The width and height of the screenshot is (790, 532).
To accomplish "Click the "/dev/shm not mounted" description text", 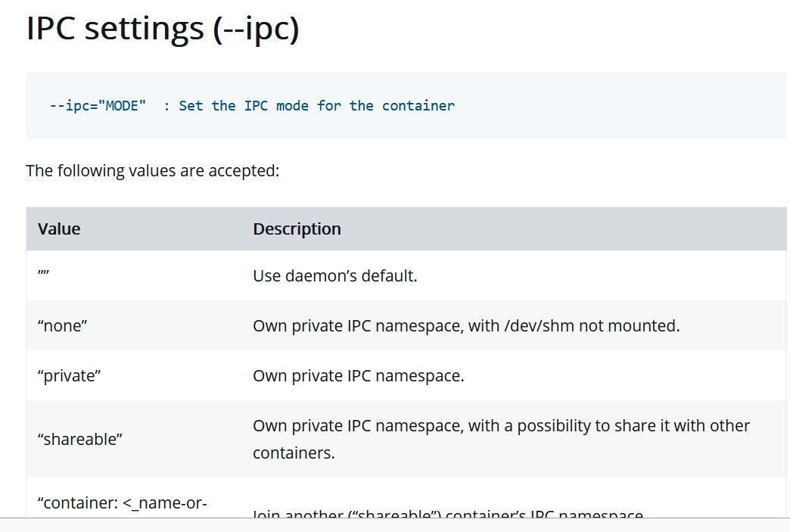I will 592,325.
